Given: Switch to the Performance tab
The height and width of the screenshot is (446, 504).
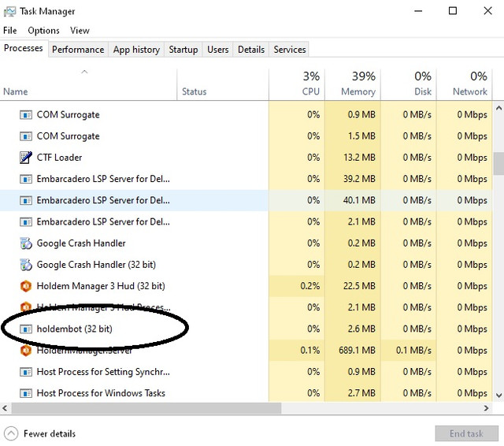Looking at the screenshot, I should click(78, 50).
